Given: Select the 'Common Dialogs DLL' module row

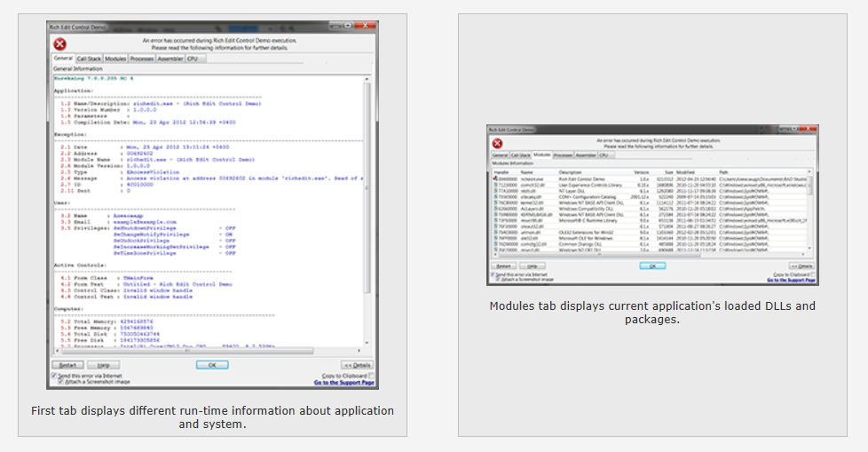Looking at the screenshot, I should (x=650, y=244).
